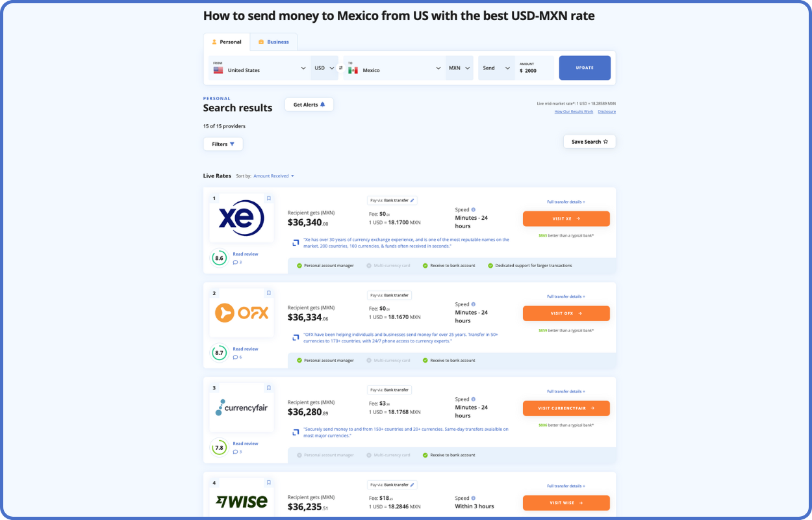Bookmark the Xe provider card

coord(269,198)
